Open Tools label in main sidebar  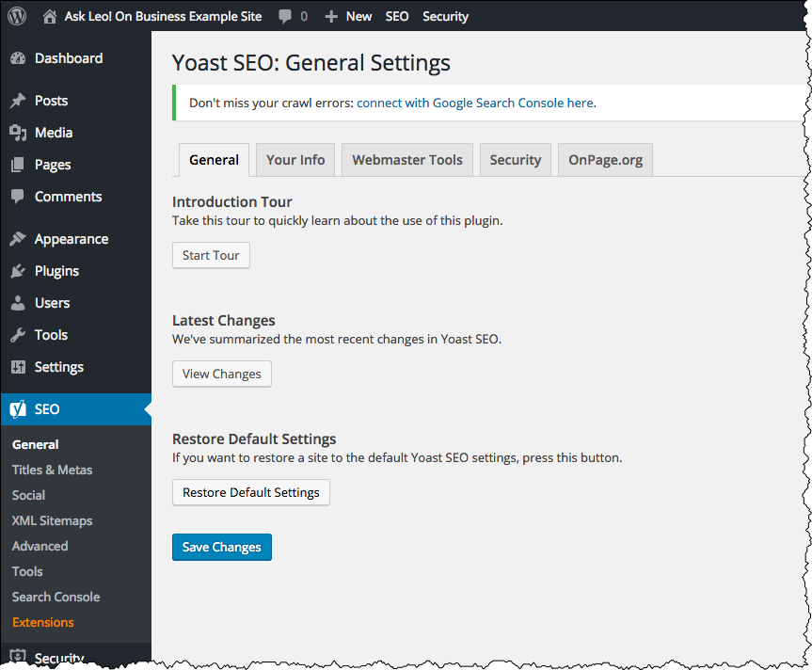(x=51, y=335)
